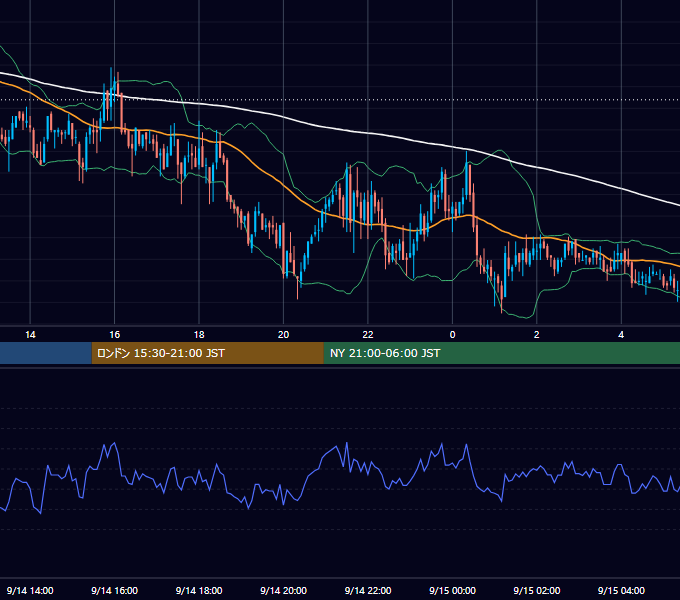Select the 20 hour axis label
Viewport: 680px width, 600px height.
point(283,335)
